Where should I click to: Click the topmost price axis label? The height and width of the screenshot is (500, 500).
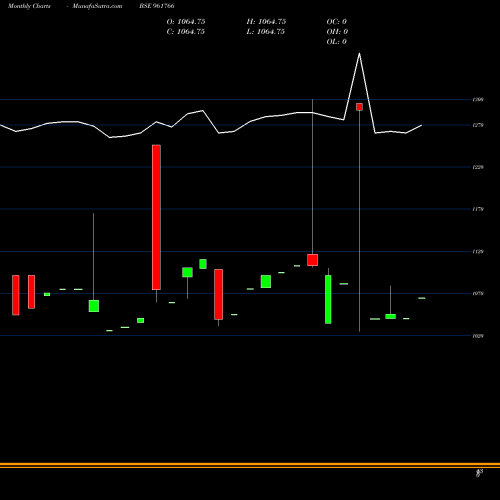click(x=478, y=99)
